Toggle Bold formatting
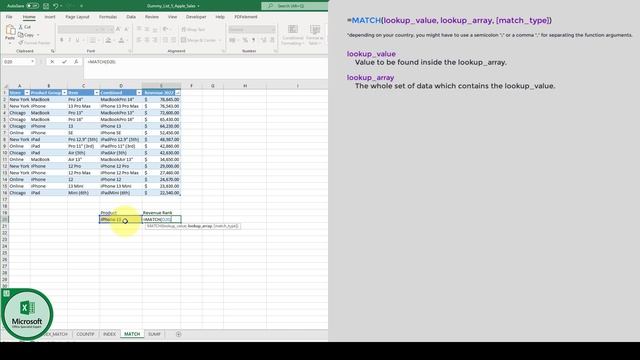 pos(62,40)
